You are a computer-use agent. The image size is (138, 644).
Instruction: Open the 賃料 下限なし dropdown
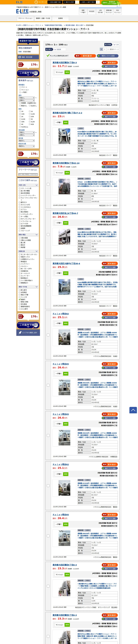[27, 98]
